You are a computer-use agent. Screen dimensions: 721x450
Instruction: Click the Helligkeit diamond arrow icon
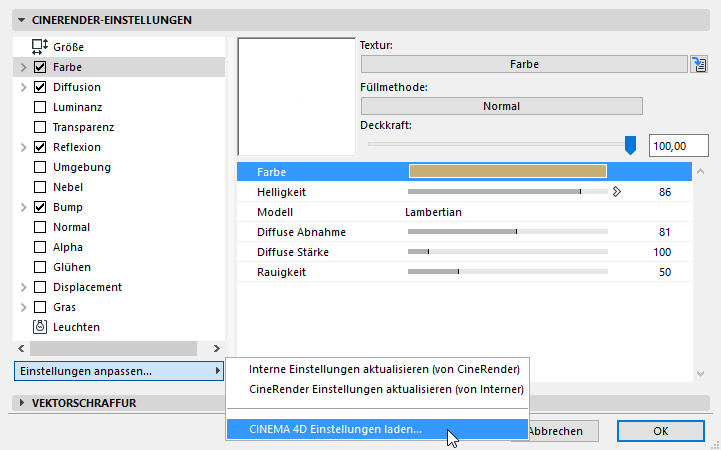click(617, 192)
